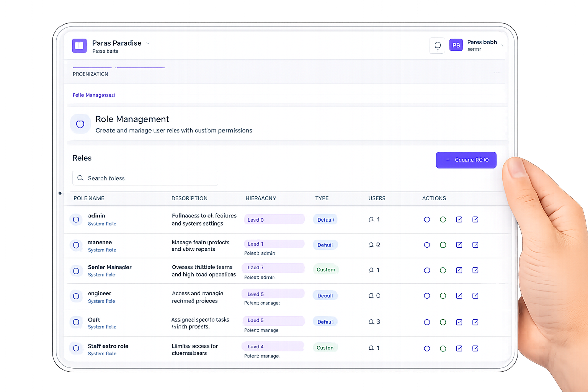Click the first square edit icon in engineer row
The height and width of the screenshot is (392, 588).
(x=459, y=296)
